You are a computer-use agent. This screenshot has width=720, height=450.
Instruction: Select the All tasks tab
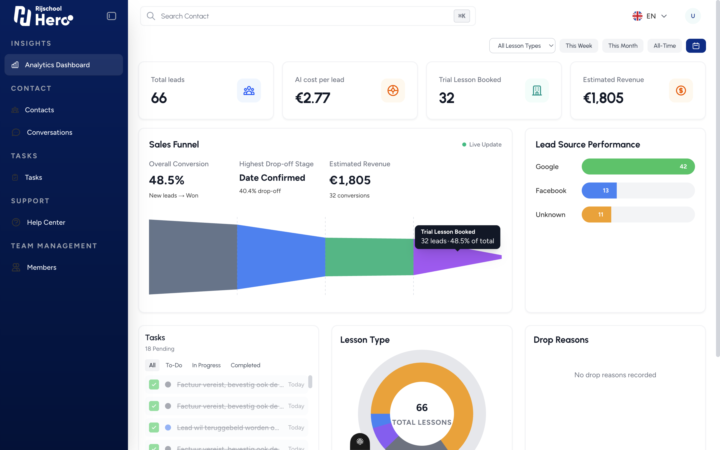pos(152,365)
